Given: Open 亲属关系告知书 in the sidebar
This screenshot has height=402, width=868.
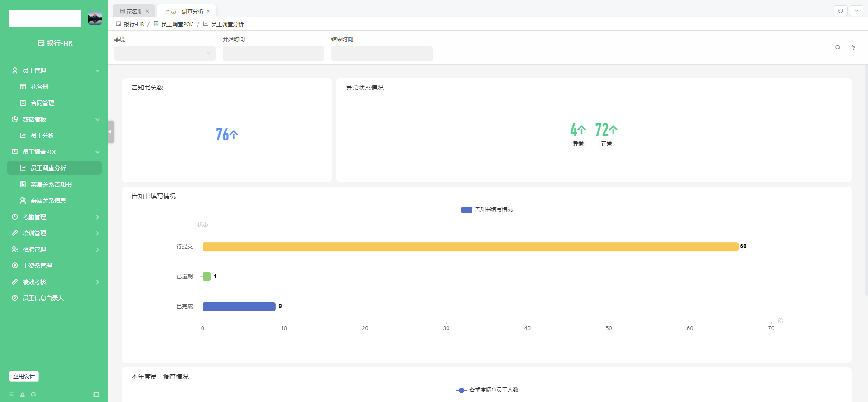Looking at the screenshot, I should tap(51, 184).
